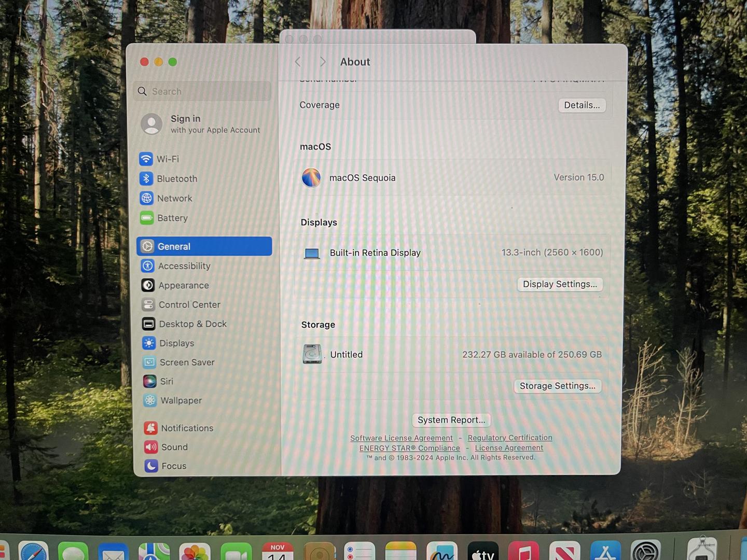
Task: Click the About page title
Action: point(355,62)
